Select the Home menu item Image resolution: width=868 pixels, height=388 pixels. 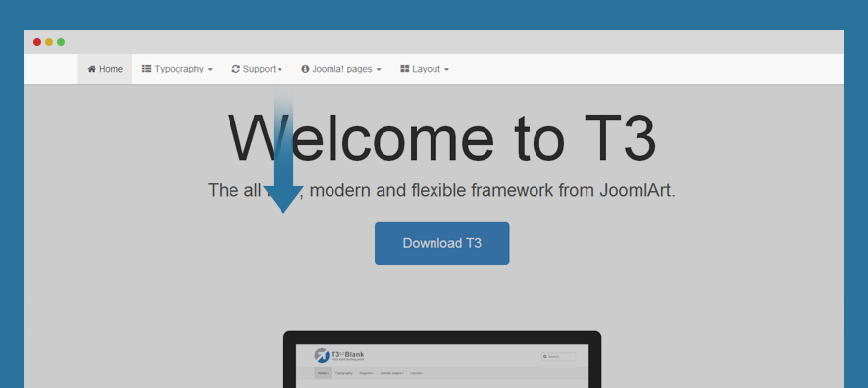[105, 70]
